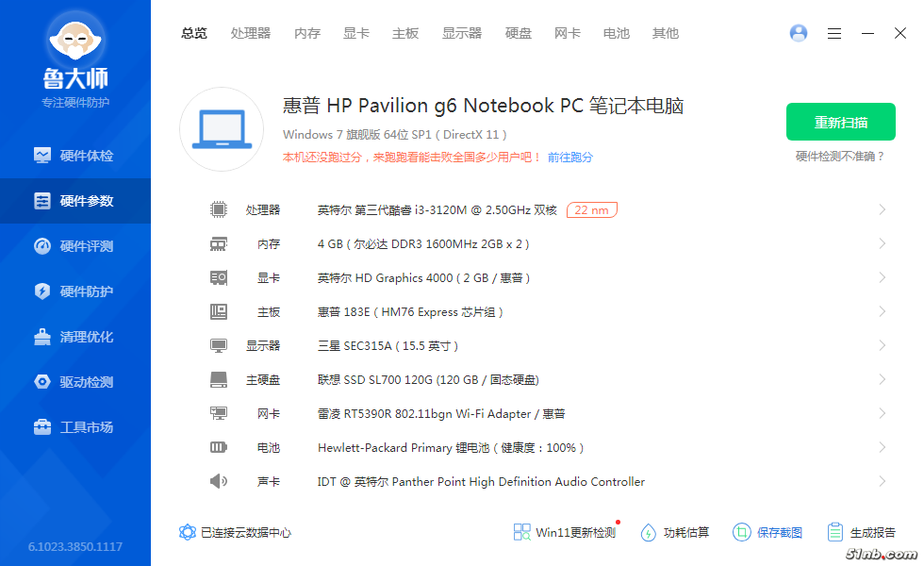
Task: Switch to the 主板 tab
Action: (405, 33)
